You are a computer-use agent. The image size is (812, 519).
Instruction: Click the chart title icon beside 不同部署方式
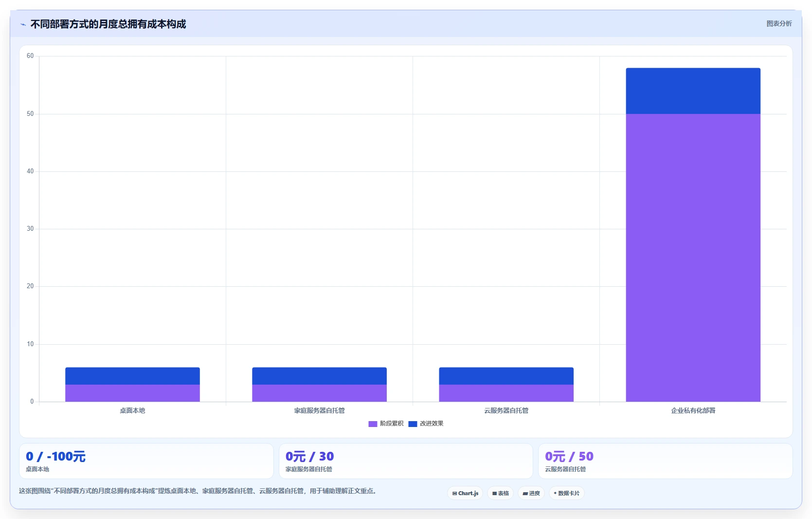click(23, 24)
